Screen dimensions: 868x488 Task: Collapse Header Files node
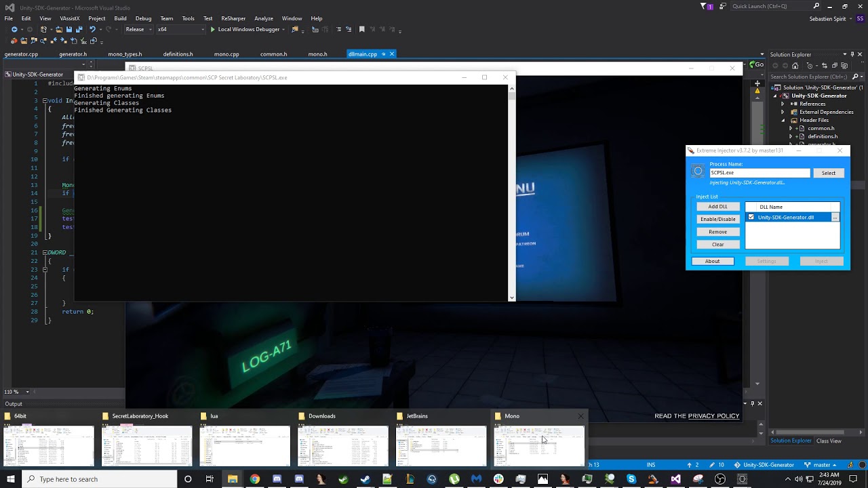[x=783, y=120]
